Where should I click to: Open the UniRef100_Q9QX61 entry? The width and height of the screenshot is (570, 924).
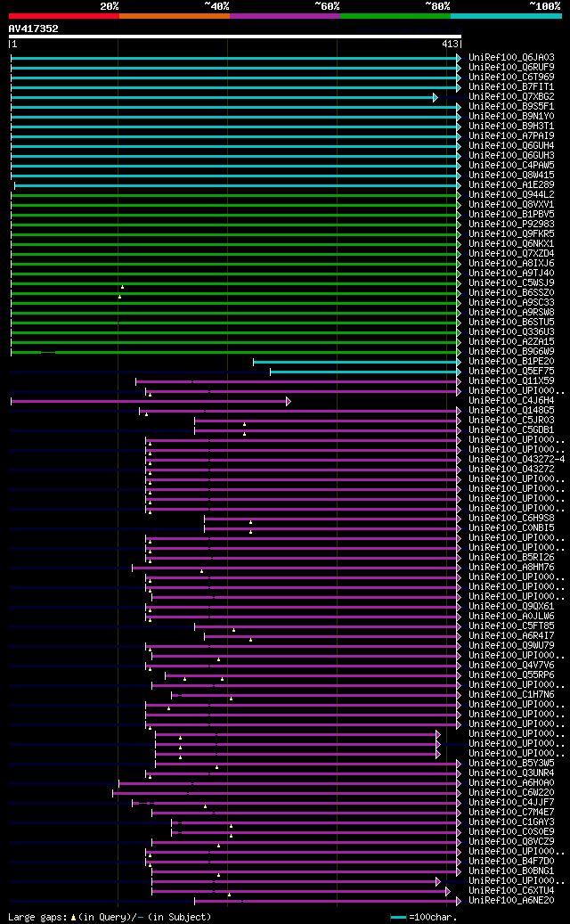point(511,607)
